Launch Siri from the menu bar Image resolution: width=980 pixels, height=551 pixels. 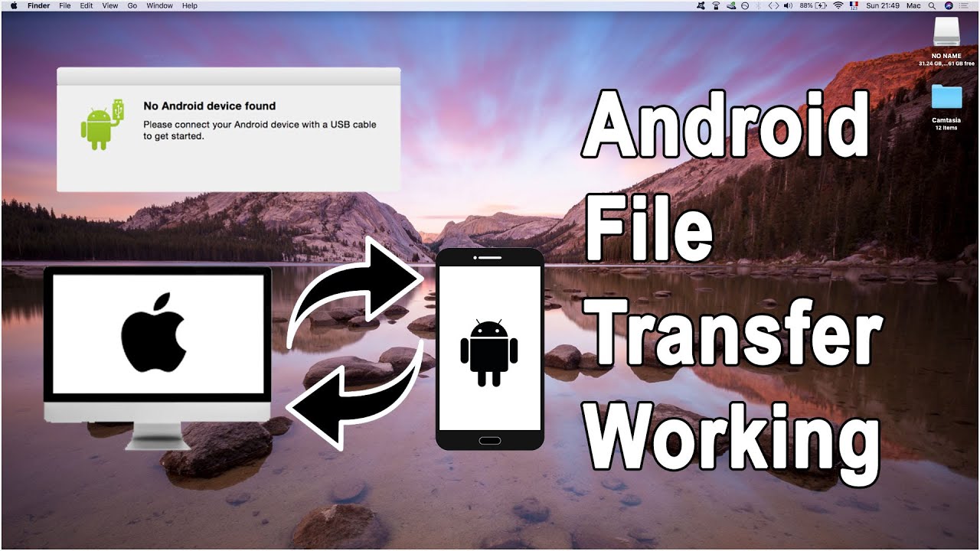pos(949,5)
